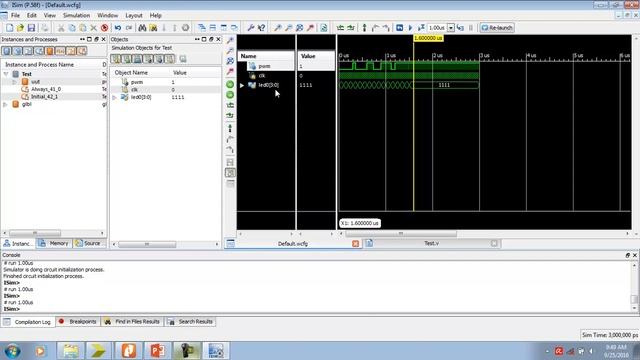Click the zoom in icon on the waveform side toolbar
640x360 pixels.
230,40
